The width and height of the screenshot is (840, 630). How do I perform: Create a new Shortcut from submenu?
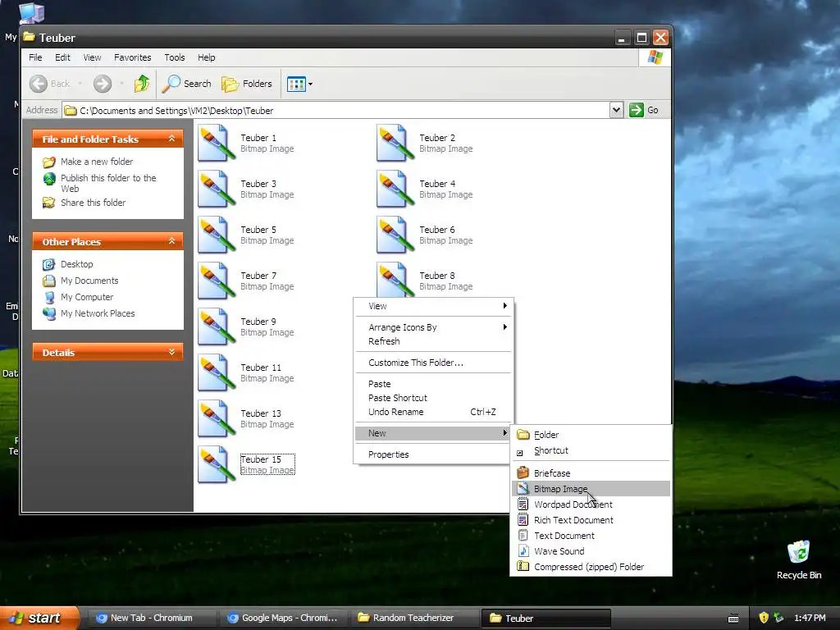(591, 450)
